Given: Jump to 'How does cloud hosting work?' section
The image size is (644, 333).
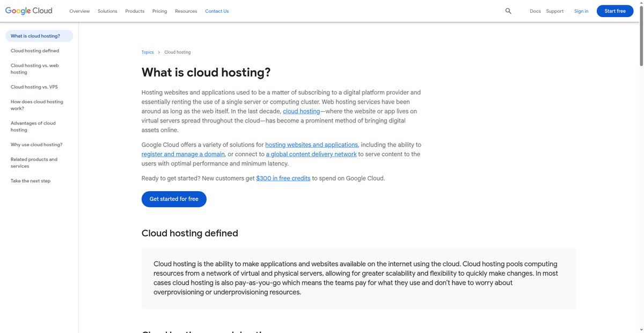Looking at the screenshot, I should coord(37,105).
